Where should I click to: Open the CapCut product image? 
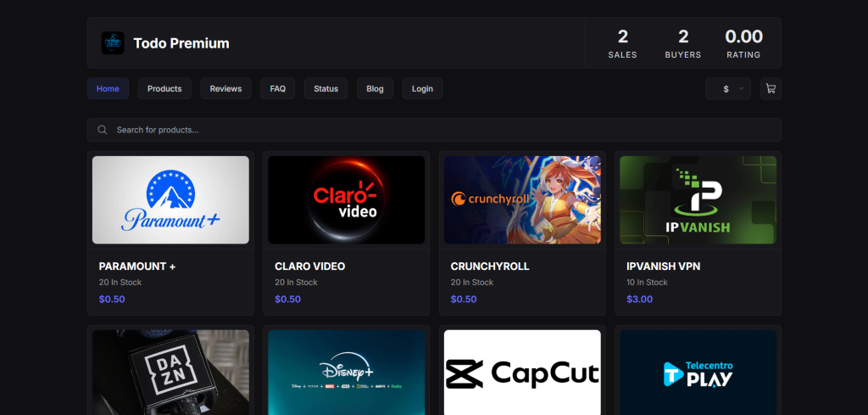522,373
